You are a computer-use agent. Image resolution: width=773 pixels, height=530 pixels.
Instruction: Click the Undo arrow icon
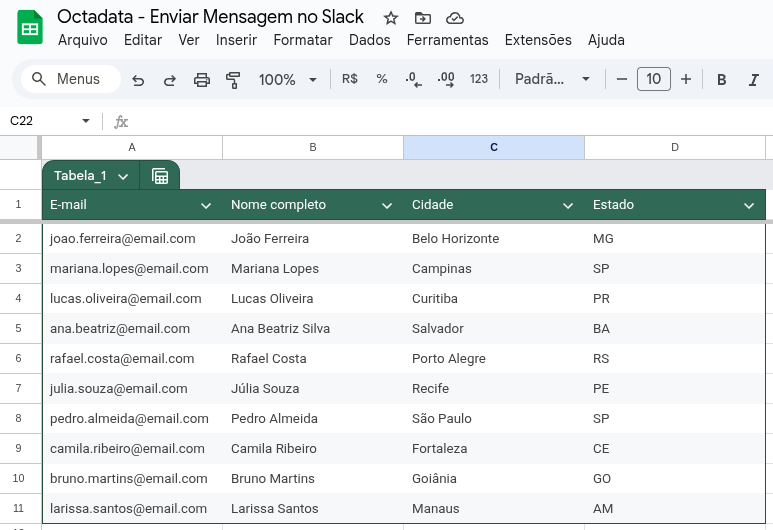point(138,79)
